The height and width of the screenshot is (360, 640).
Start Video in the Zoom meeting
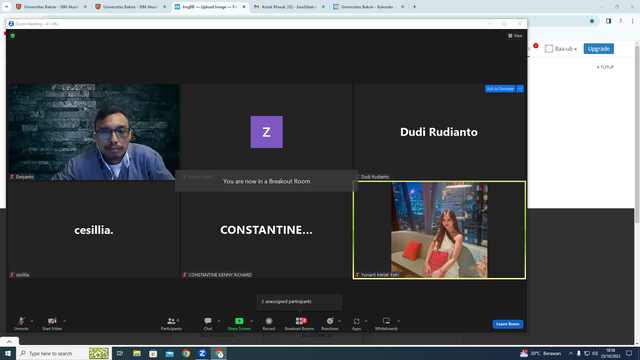tap(52, 323)
